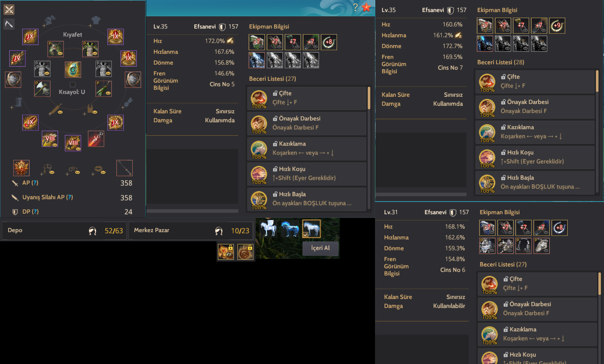Click the crossed swords icon at top-left
Image resolution: width=604 pixels, height=364 pixels.
click(9, 10)
